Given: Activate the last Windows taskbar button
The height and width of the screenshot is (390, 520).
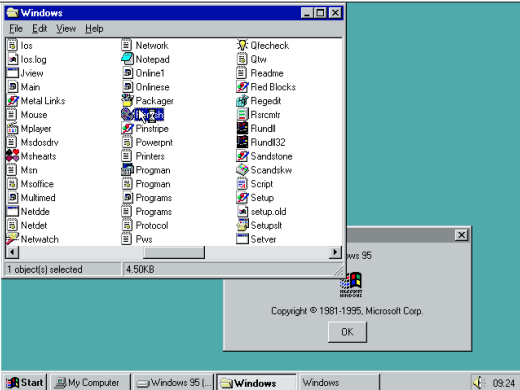Looking at the screenshot, I should point(339,382).
